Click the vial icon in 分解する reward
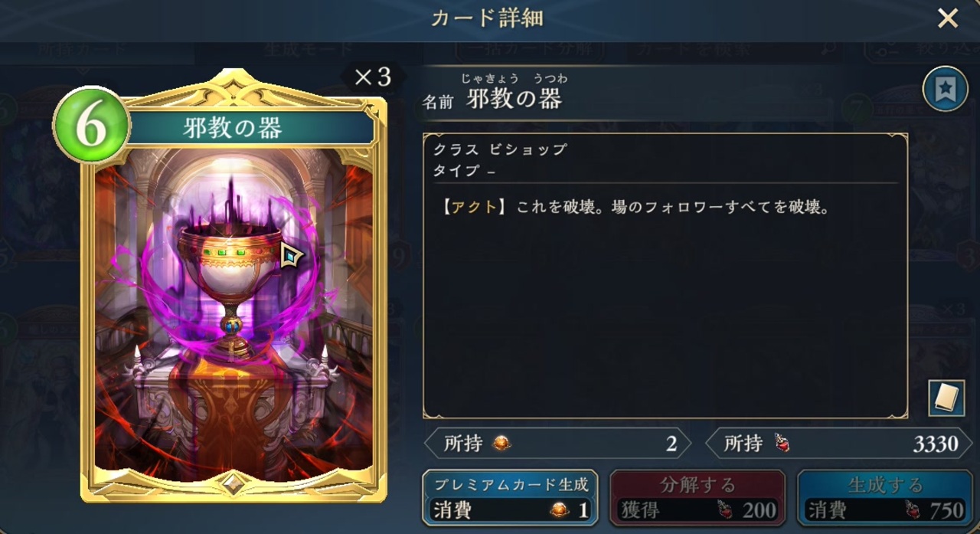Screen dimensions: 980x534 723,509
